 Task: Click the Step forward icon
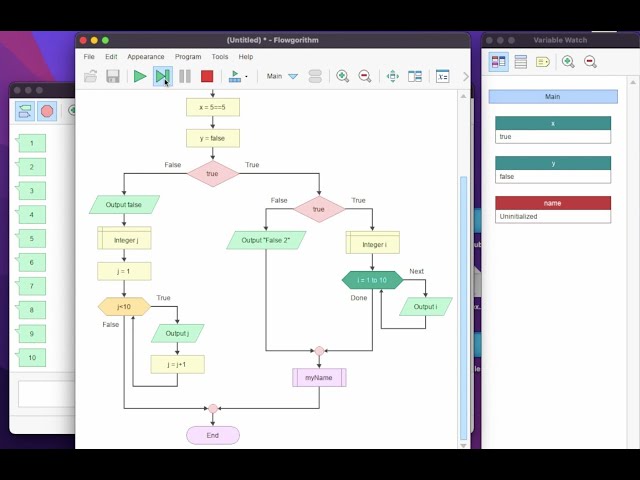tap(162, 76)
